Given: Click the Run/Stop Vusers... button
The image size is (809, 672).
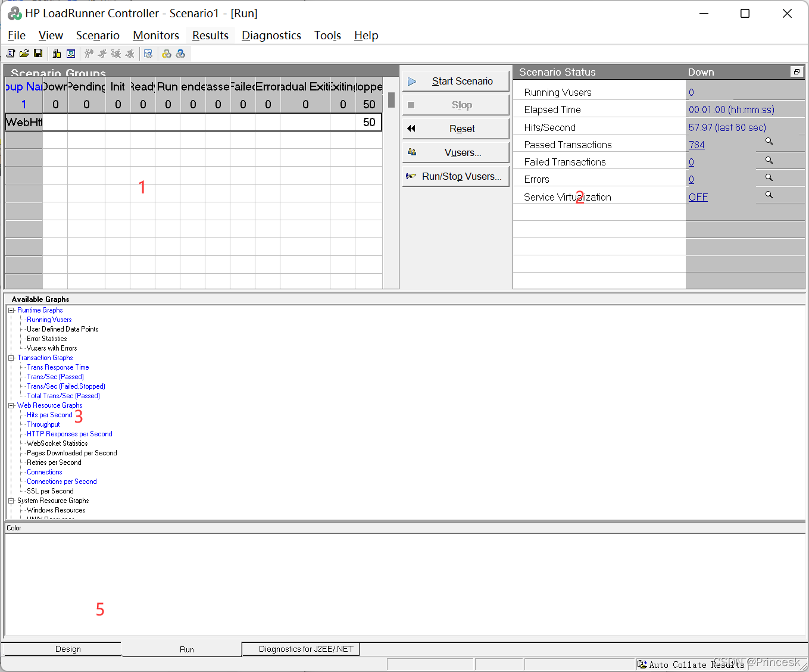Looking at the screenshot, I should click(456, 176).
